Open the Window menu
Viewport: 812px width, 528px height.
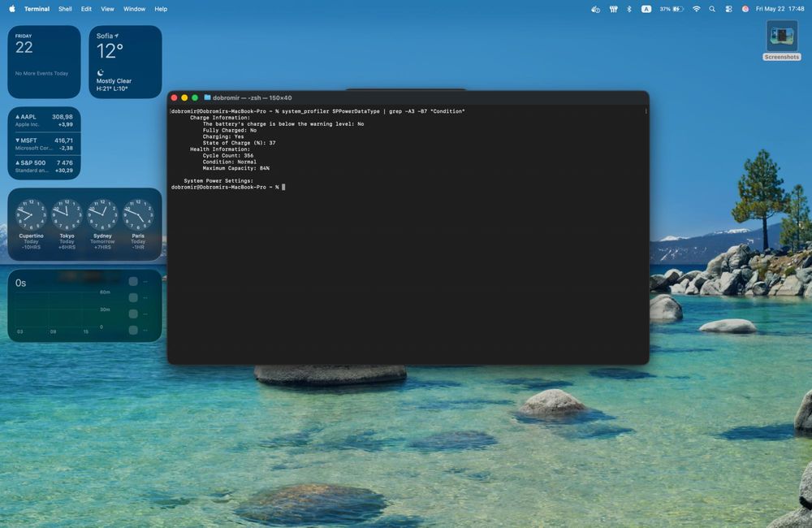coord(134,9)
